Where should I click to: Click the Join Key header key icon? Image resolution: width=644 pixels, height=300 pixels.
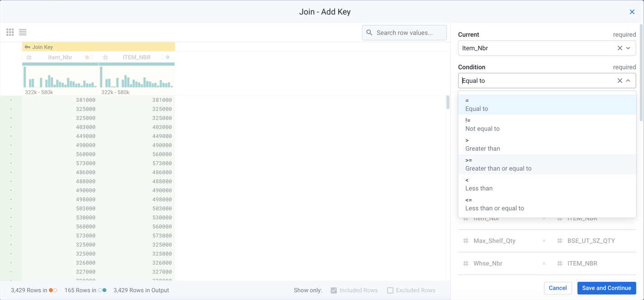pyautogui.click(x=28, y=47)
